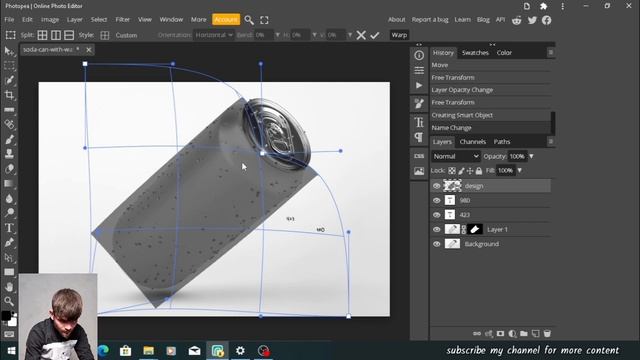Select the Crop tool
Image resolution: width=640 pixels, height=360 pixels.
[x=9, y=95]
